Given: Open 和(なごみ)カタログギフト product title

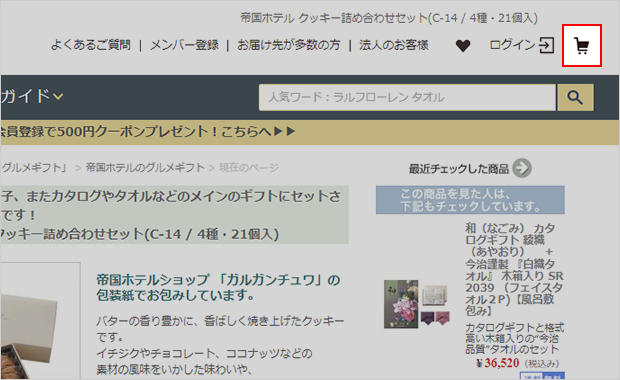Looking at the screenshot, I should (514, 269).
